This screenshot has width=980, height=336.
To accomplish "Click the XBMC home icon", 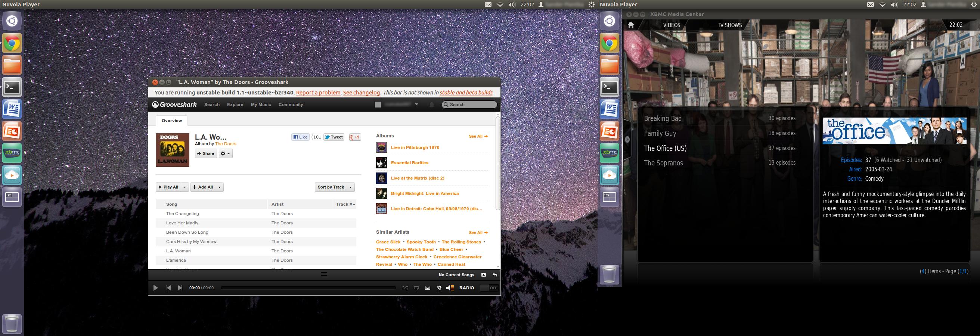I will coord(631,25).
